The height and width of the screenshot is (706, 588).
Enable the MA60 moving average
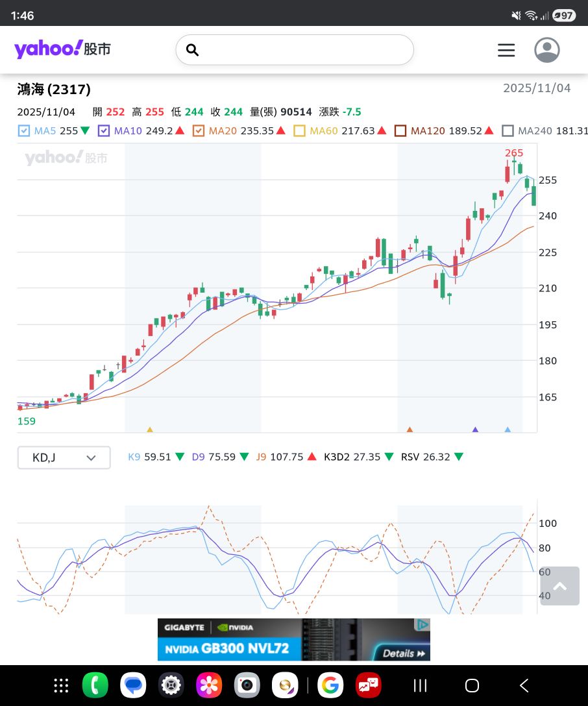299,131
